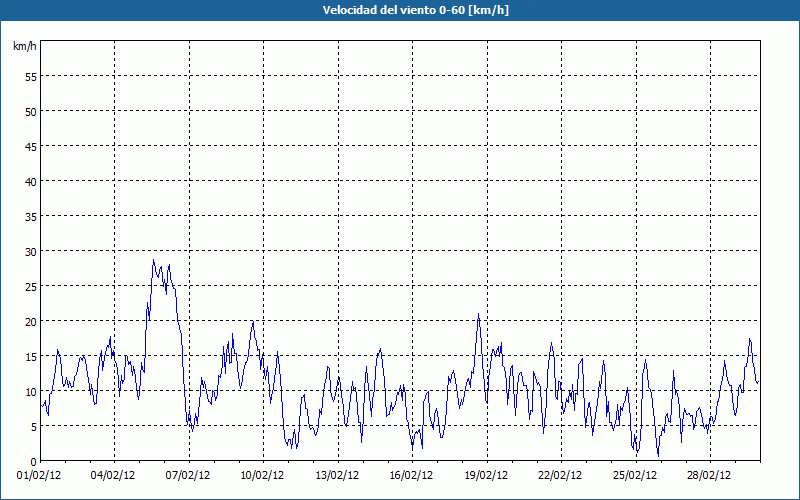The height and width of the screenshot is (500, 800).
Task: Select the 5 value on y-axis
Action: click(x=33, y=427)
